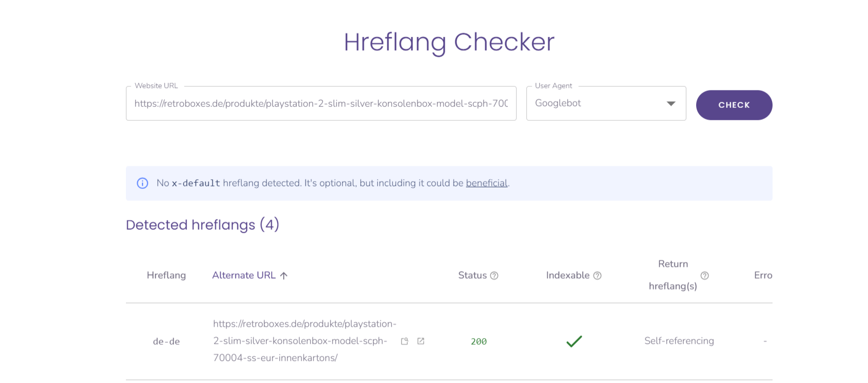Click the help icon next to Indexable
Screen dimensions: 868x383
(x=597, y=276)
